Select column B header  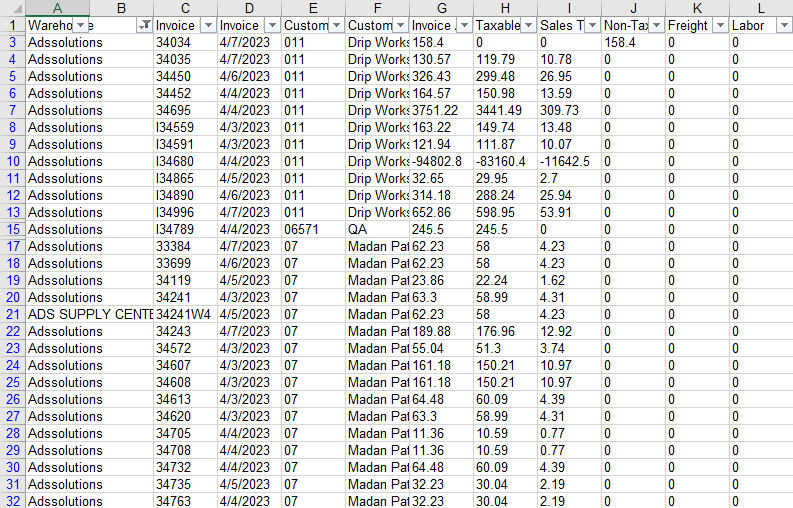click(x=121, y=8)
